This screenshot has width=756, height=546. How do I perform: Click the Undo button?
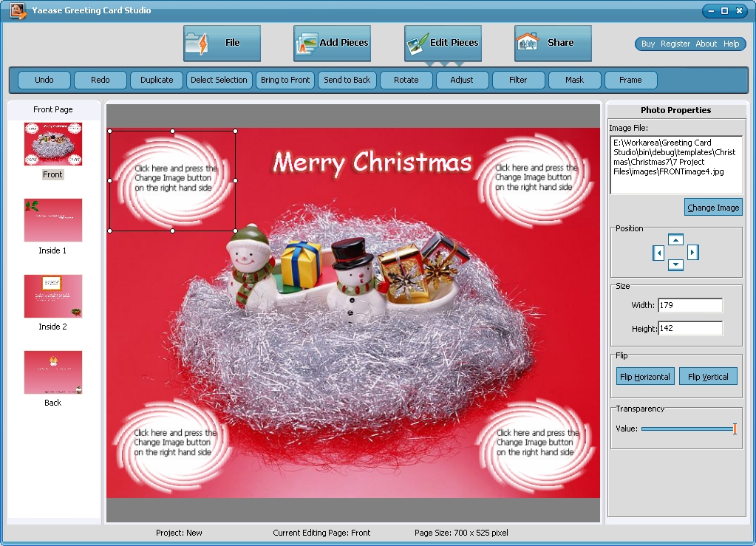click(x=44, y=80)
